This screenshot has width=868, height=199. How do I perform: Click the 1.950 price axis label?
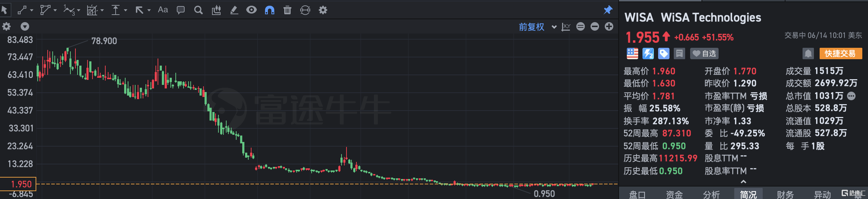(18, 184)
